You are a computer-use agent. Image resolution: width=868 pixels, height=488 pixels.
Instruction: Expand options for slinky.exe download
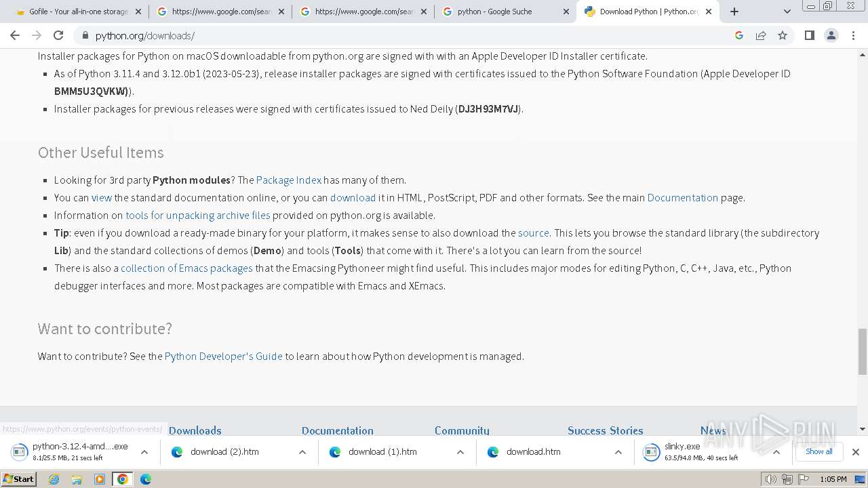(x=776, y=452)
